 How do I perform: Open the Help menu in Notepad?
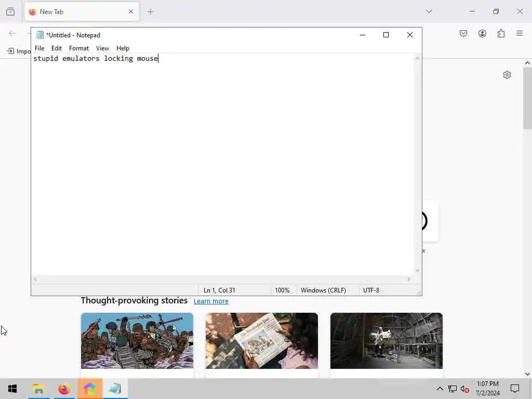pos(123,48)
